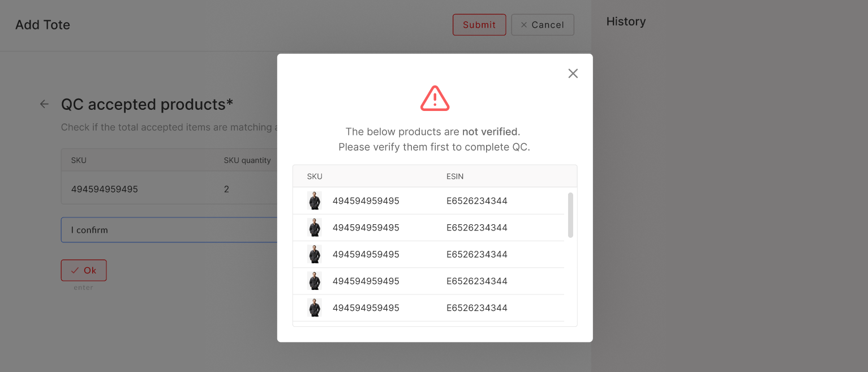Image resolution: width=868 pixels, height=372 pixels.
Task: Close the not verified warning dialog
Action: (x=573, y=74)
